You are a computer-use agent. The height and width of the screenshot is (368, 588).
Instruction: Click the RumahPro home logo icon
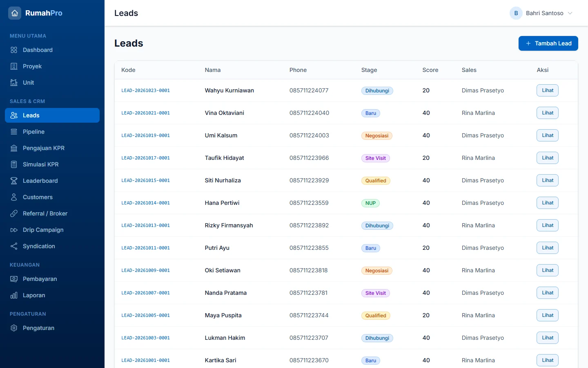(x=15, y=13)
